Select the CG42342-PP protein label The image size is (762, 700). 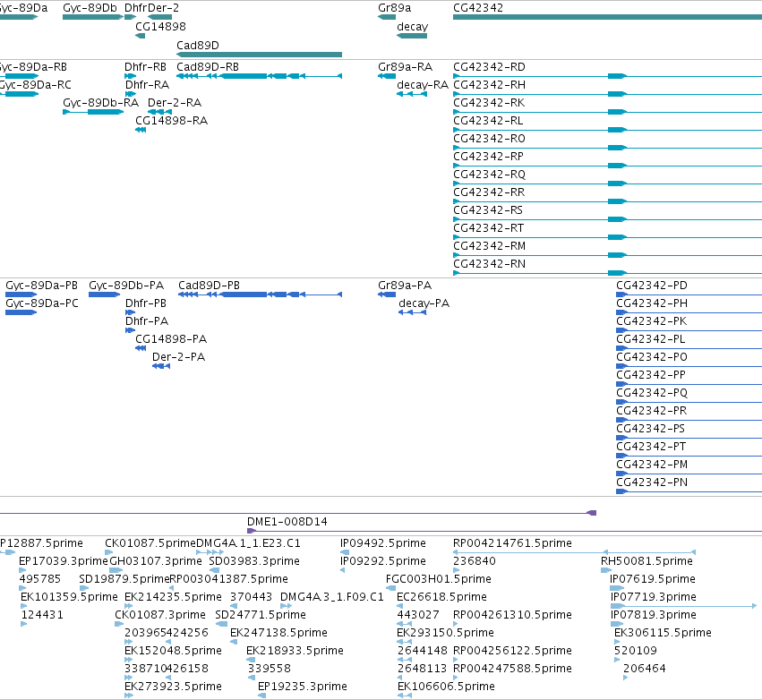coord(651,375)
